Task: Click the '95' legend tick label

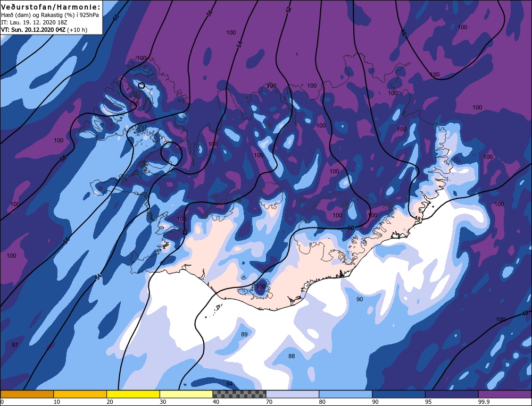Action: tap(428, 402)
